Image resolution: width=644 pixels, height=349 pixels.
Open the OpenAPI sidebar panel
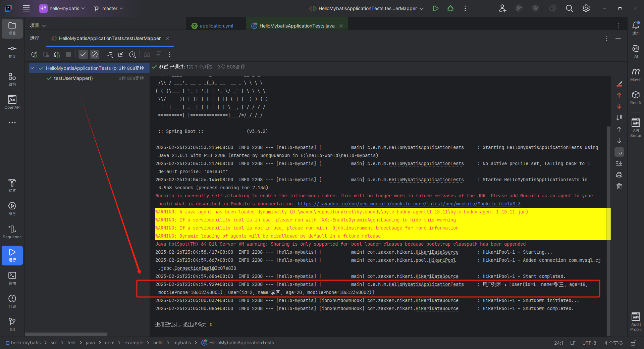pyautogui.click(x=12, y=102)
